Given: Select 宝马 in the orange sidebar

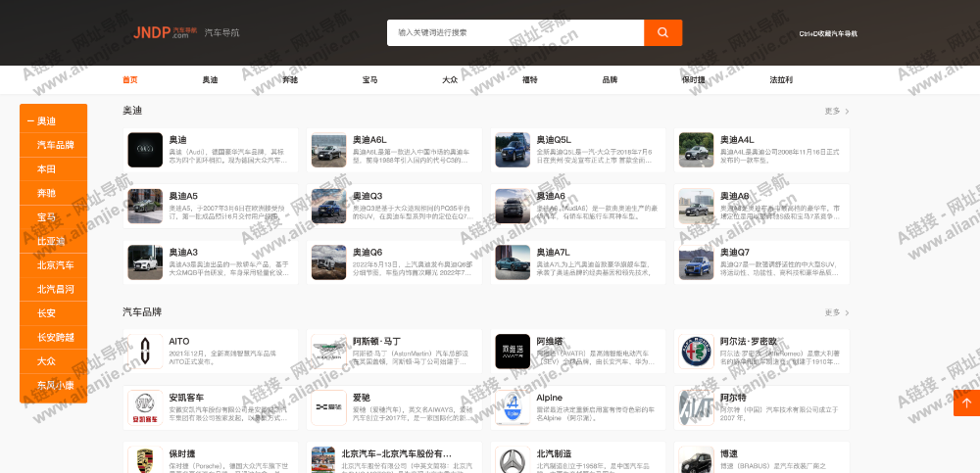Looking at the screenshot, I should tap(46, 217).
